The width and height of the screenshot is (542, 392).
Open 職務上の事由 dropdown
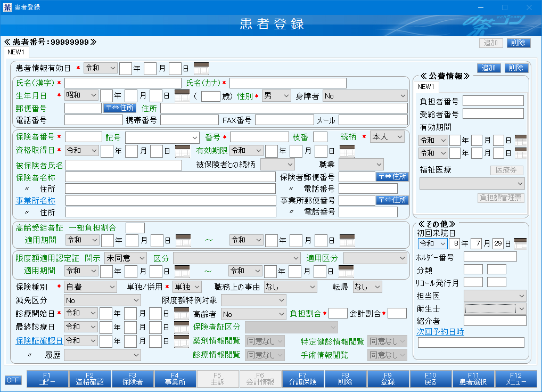tap(290, 287)
